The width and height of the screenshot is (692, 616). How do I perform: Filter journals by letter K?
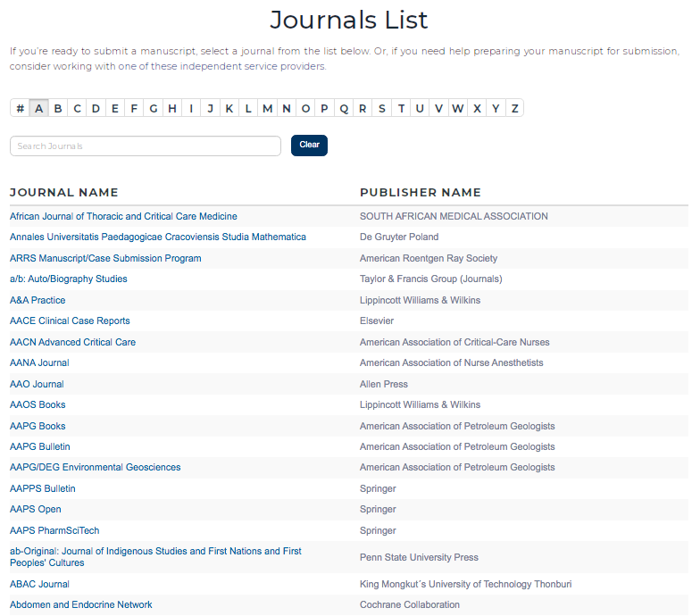(x=229, y=108)
